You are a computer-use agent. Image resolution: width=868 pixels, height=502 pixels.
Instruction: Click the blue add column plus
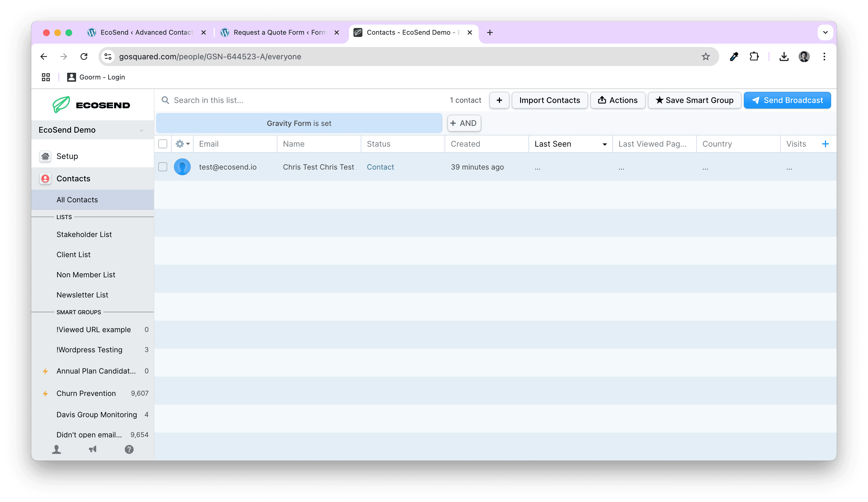click(825, 144)
